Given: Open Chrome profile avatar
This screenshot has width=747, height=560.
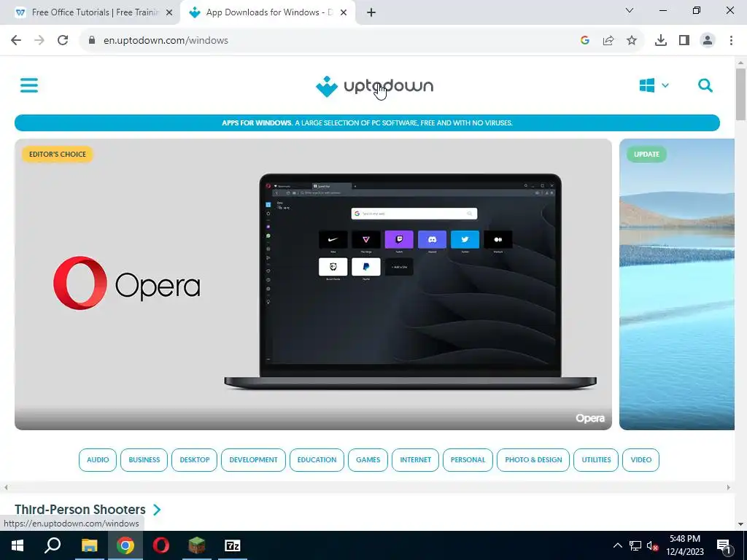Looking at the screenshot, I should (x=708, y=41).
